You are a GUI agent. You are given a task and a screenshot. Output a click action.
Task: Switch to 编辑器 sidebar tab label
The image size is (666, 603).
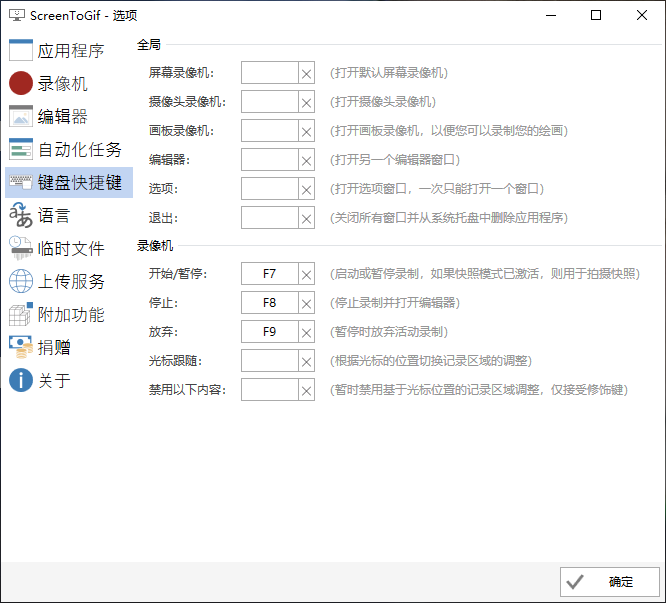point(62,116)
